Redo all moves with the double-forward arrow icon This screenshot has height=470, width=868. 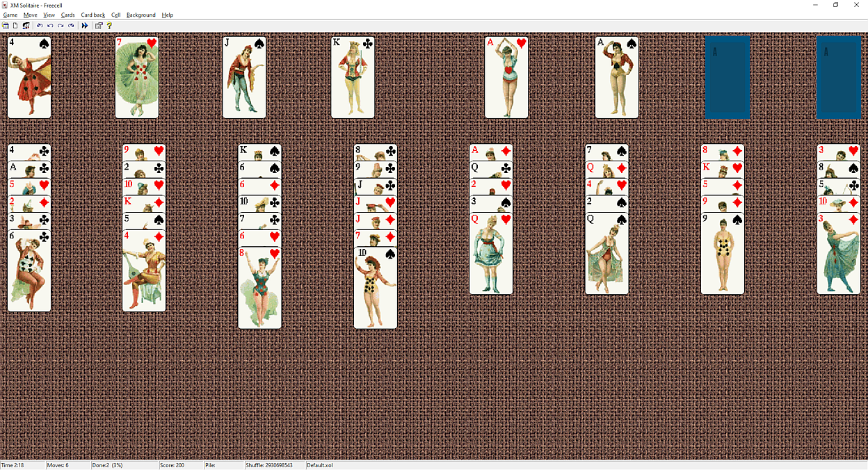(x=71, y=26)
